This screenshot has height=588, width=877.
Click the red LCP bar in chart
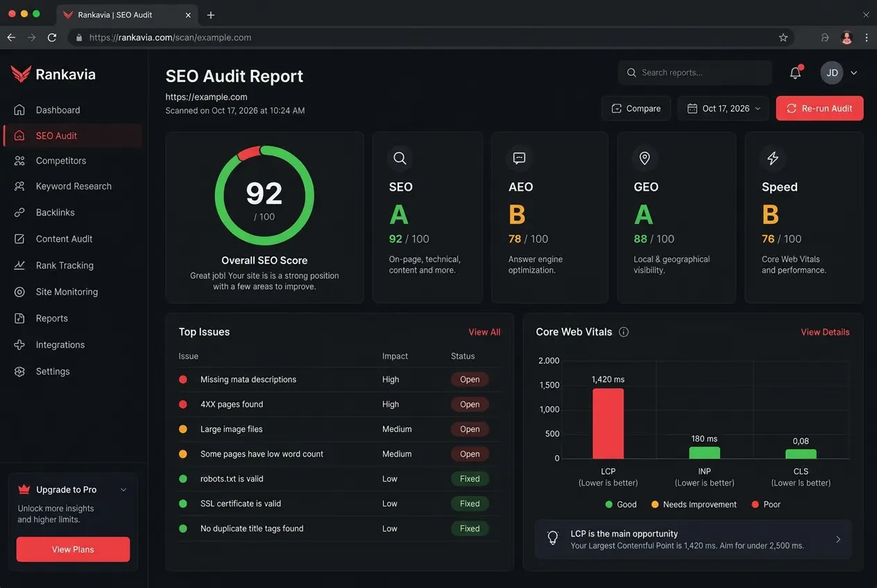(608, 424)
